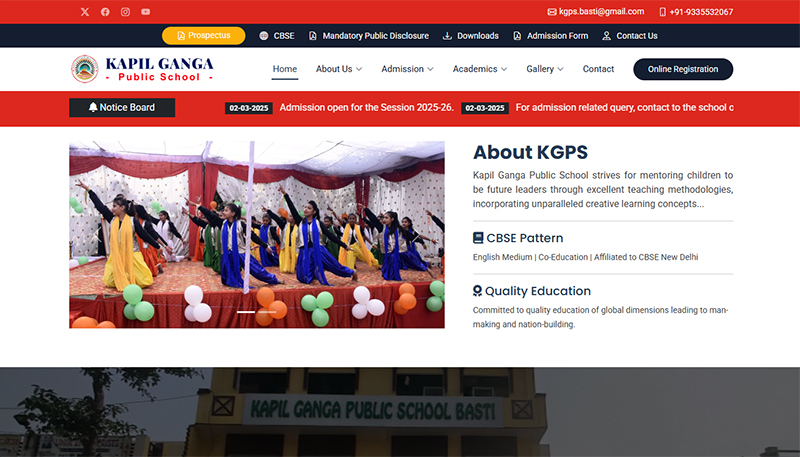Screen dimensions: 800x457
Task: Open the Academics dropdown menu
Action: coord(480,69)
